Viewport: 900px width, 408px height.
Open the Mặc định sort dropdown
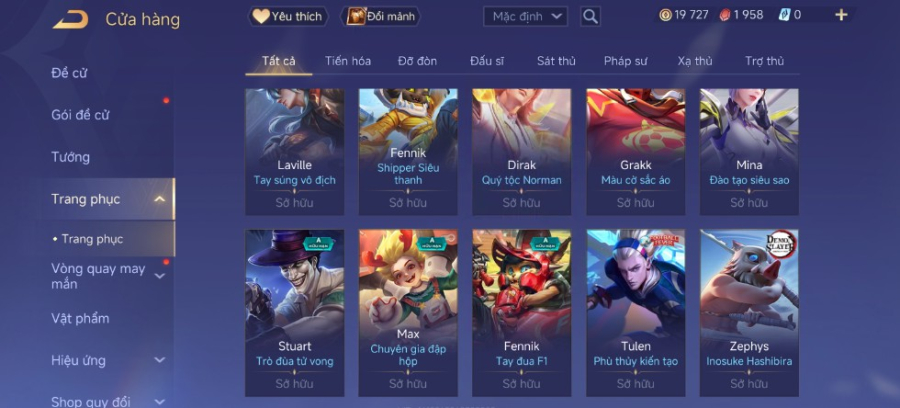pyautogui.click(x=525, y=17)
